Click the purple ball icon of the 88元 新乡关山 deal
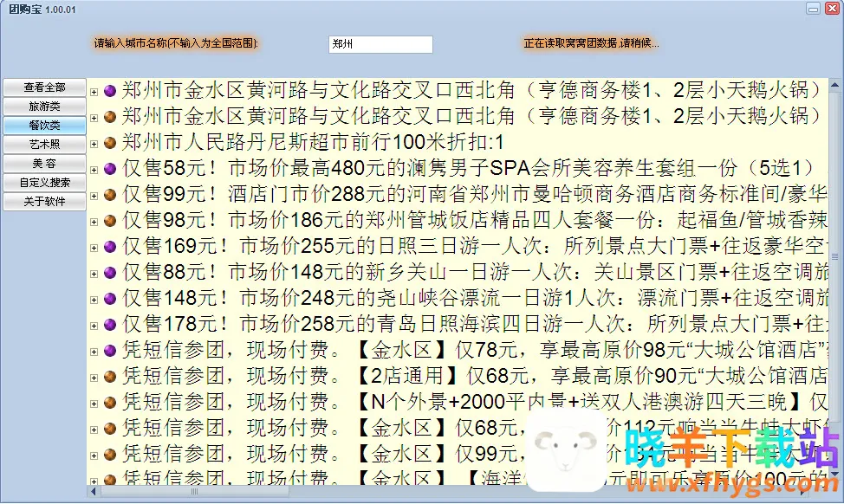Image resolution: width=844 pixels, height=504 pixels. point(110,273)
